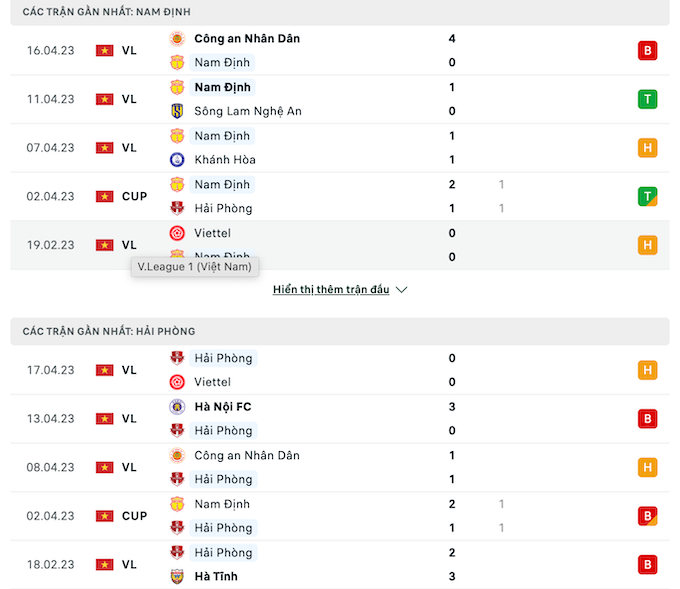Open Hiển thị thêm trận đấu link

coord(330,290)
